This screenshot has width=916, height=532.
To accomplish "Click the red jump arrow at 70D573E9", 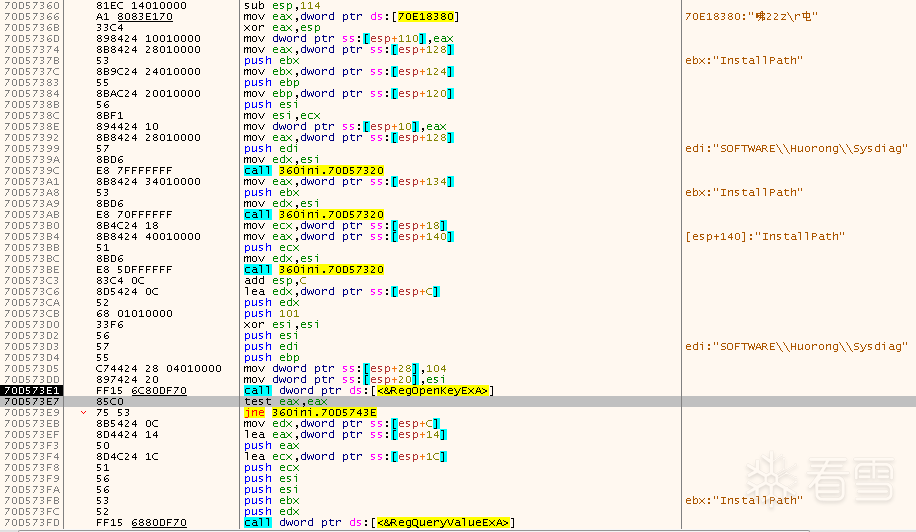I will 84,413.
